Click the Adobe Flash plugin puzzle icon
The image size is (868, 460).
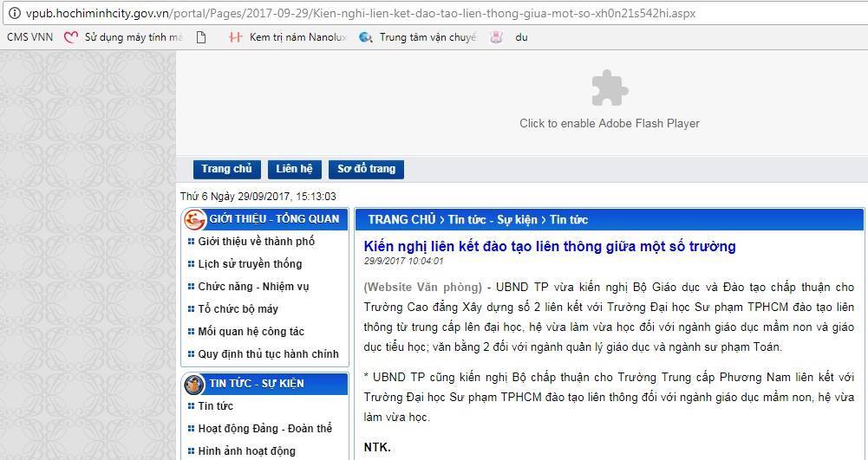[x=609, y=89]
